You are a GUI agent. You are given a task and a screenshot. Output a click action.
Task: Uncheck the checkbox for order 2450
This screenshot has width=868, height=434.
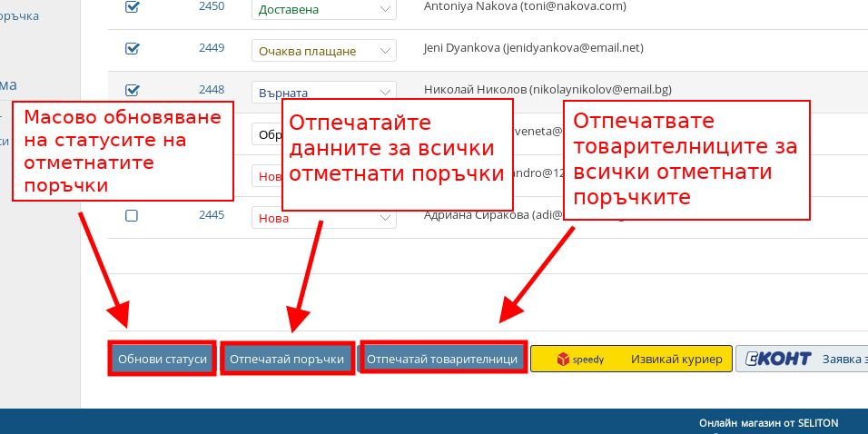click(132, 7)
